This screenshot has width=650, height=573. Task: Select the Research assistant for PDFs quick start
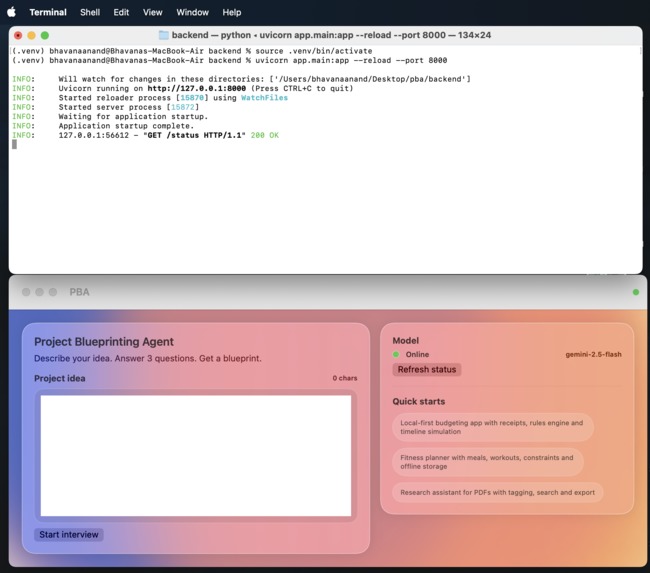pyautogui.click(x=497, y=493)
